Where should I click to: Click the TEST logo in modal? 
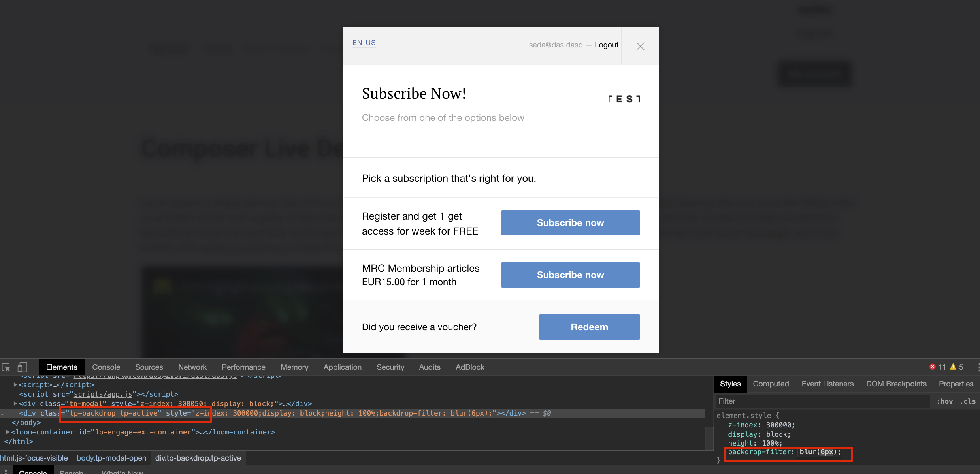tap(624, 99)
